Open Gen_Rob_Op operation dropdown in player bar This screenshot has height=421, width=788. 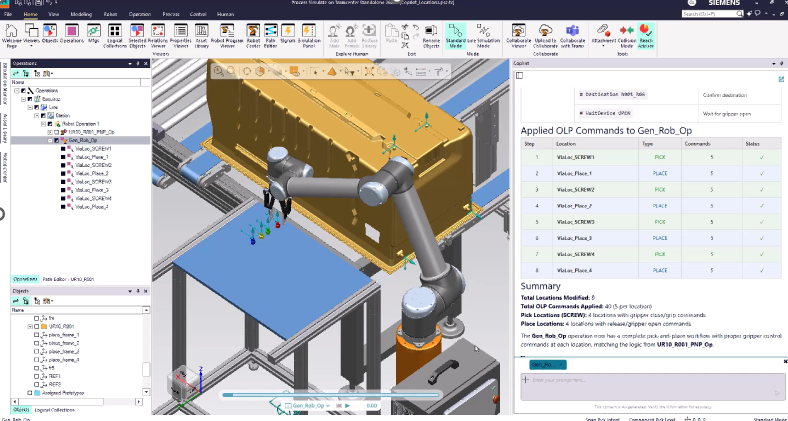[327, 406]
